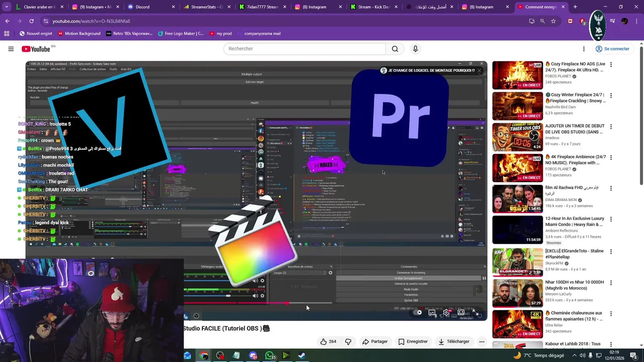The image size is (644, 362).
Task: Open WhatsApp from the taskbar
Action: pyautogui.click(x=270, y=355)
